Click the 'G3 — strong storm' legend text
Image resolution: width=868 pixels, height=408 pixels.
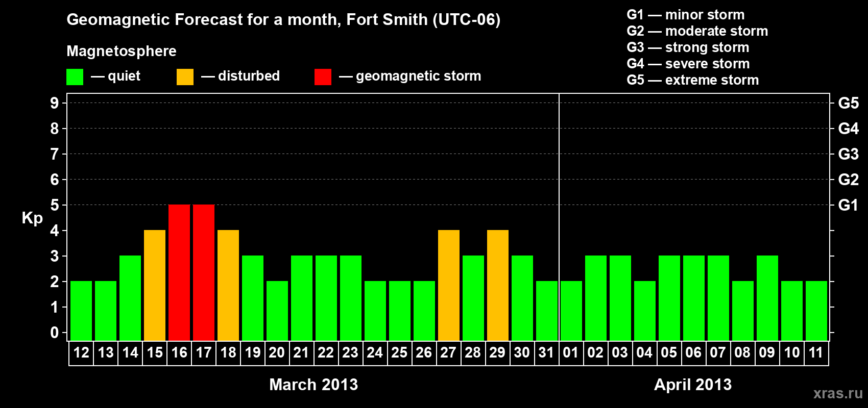point(688,47)
